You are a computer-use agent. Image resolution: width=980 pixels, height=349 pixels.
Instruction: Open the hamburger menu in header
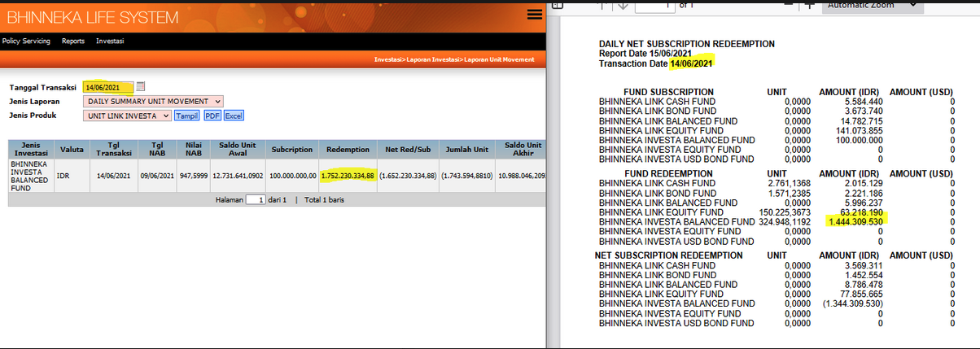[x=534, y=14]
